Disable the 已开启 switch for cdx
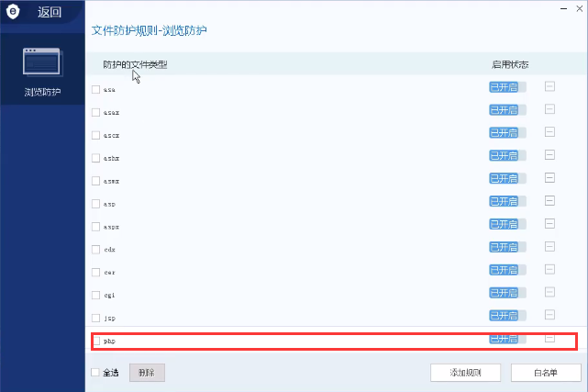The image size is (588, 392). pos(507,248)
